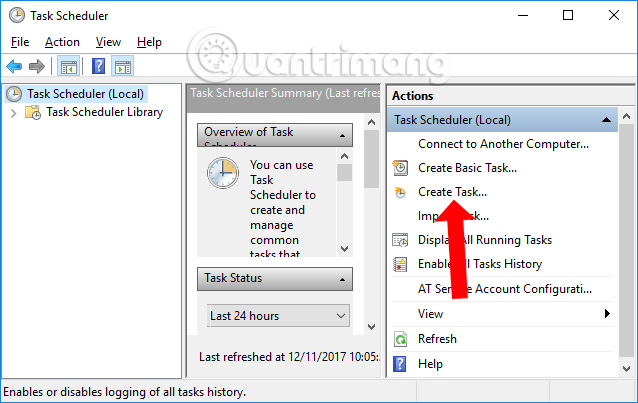
Task: Click the Last refreshed at 12/11/2017 text
Action: pyautogui.click(x=289, y=357)
